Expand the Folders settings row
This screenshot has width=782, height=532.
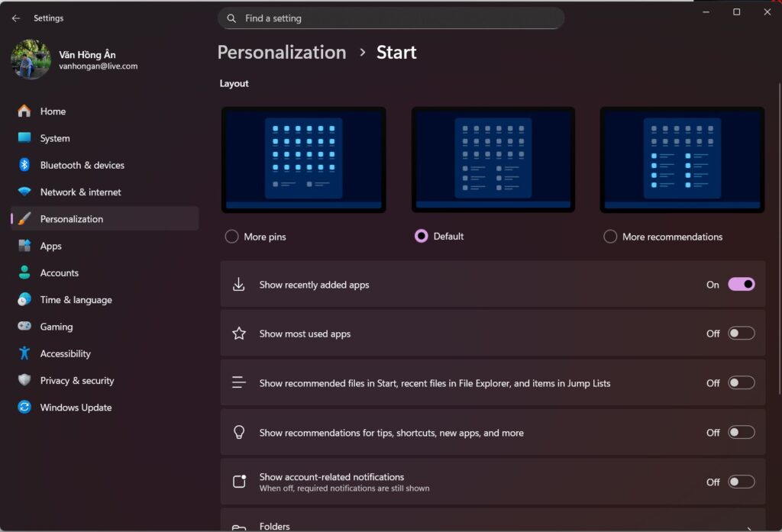493,523
